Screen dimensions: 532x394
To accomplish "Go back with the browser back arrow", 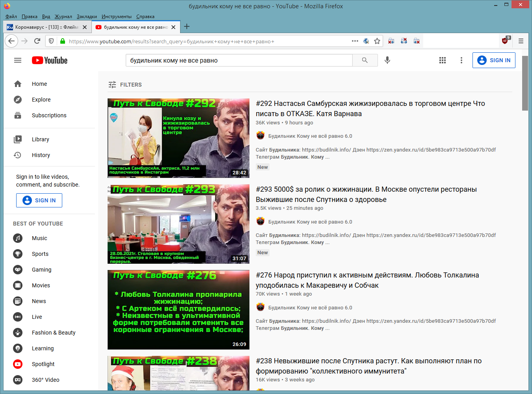I will (11, 41).
